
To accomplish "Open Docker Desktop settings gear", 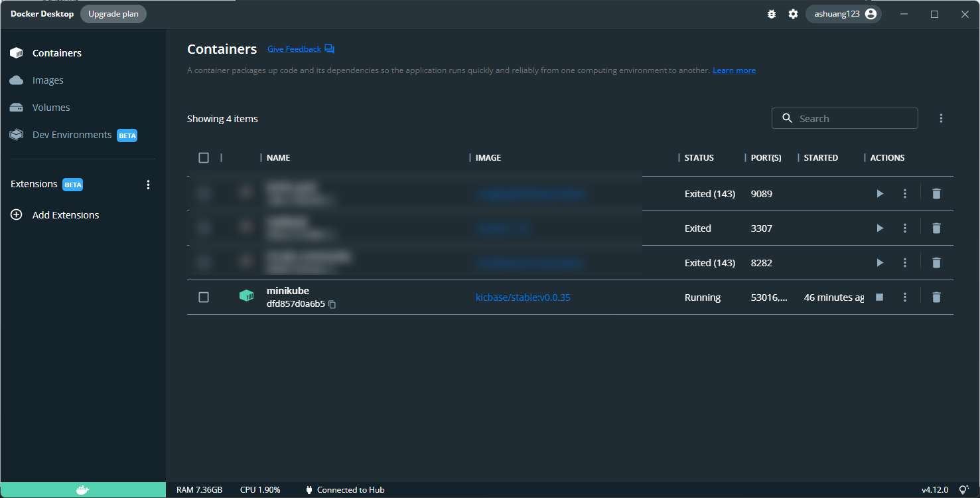I will coord(793,14).
